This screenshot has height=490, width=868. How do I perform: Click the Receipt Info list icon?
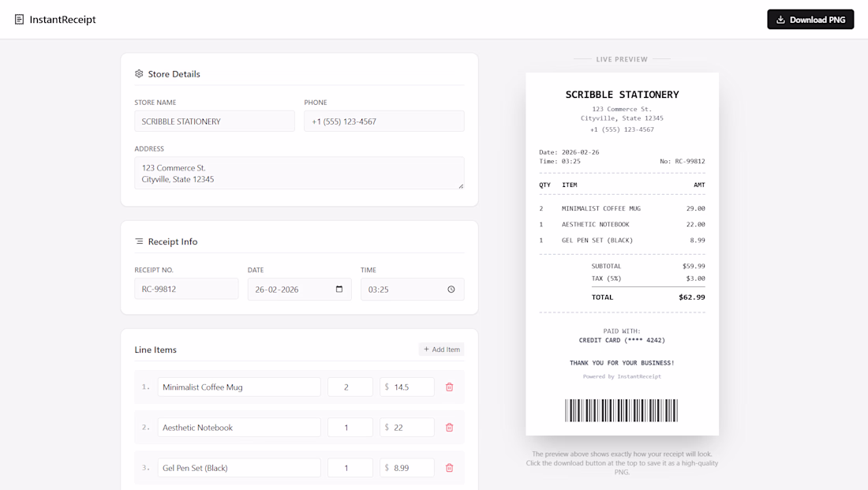139,241
